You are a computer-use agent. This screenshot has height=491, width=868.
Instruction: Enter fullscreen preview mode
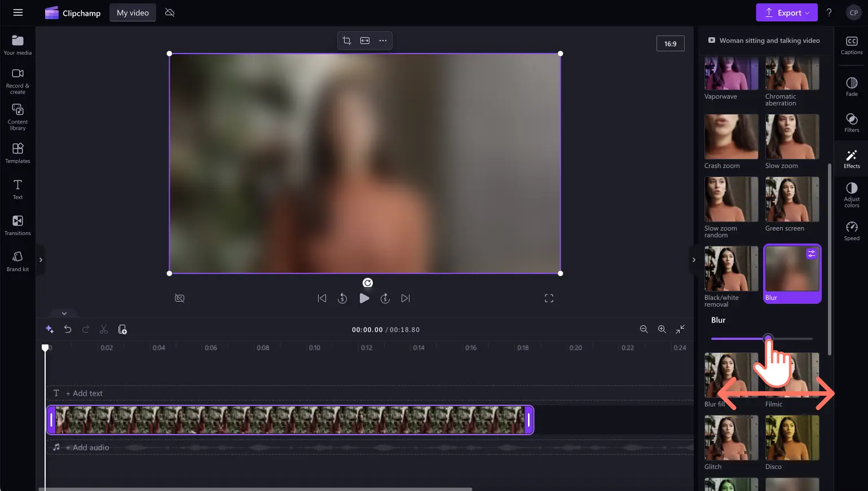(x=549, y=298)
